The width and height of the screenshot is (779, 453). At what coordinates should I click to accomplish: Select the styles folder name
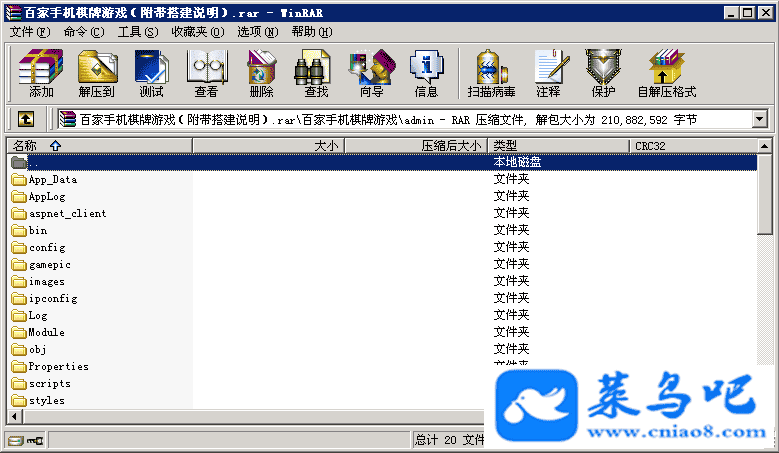(x=47, y=400)
